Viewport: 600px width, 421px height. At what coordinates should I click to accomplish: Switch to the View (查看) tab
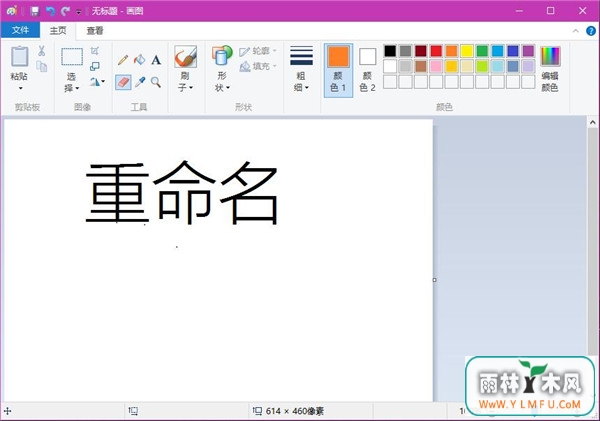[95, 31]
